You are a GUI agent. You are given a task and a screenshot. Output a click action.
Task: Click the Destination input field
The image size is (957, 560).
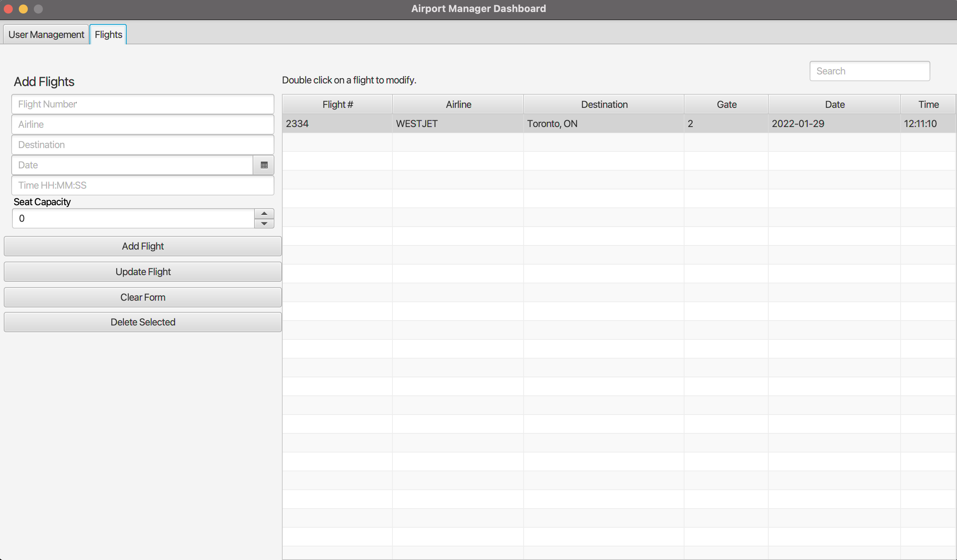142,144
